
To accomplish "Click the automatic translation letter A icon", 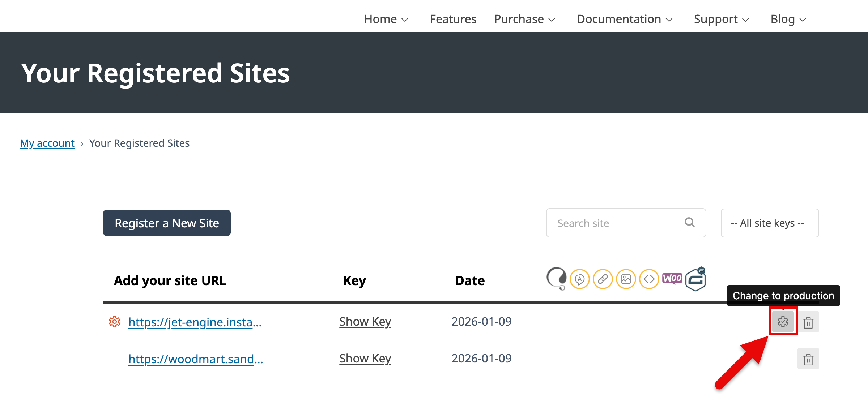I will (579, 279).
